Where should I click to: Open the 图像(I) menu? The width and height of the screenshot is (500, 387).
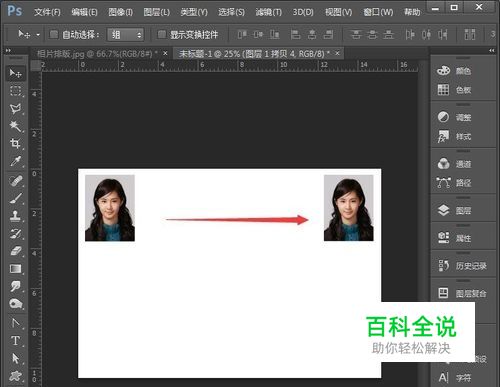pos(120,12)
